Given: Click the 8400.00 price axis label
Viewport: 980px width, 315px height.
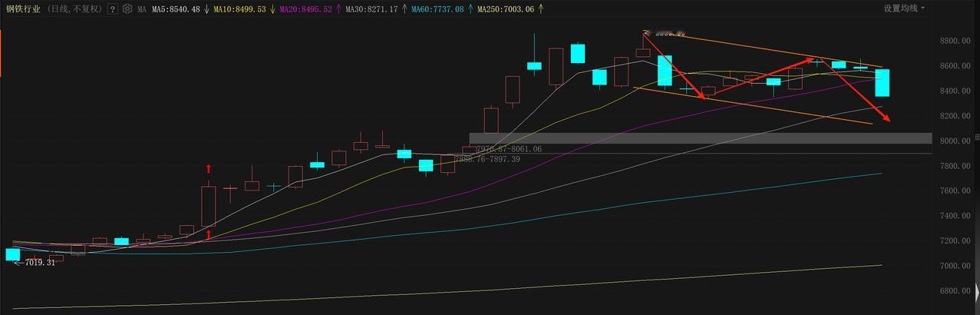Looking at the screenshot, I should point(954,91).
